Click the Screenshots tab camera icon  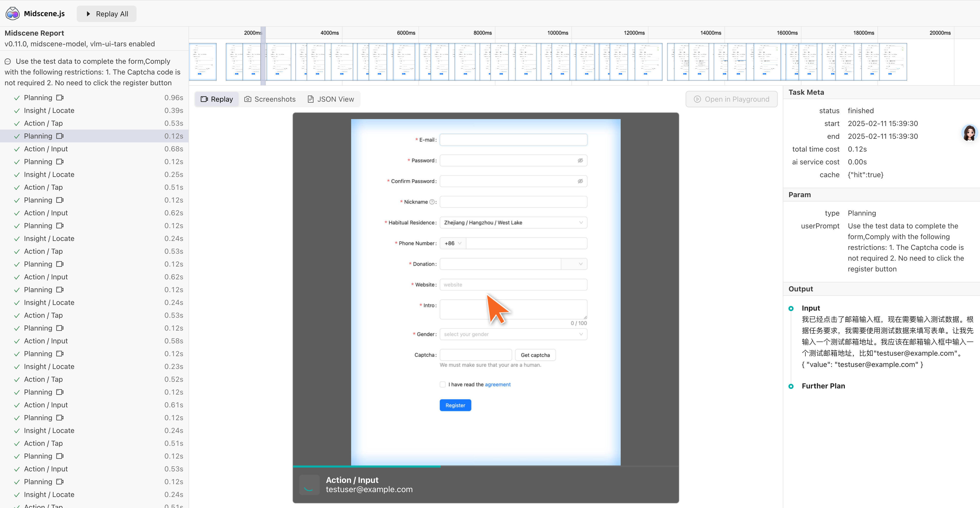point(248,99)
